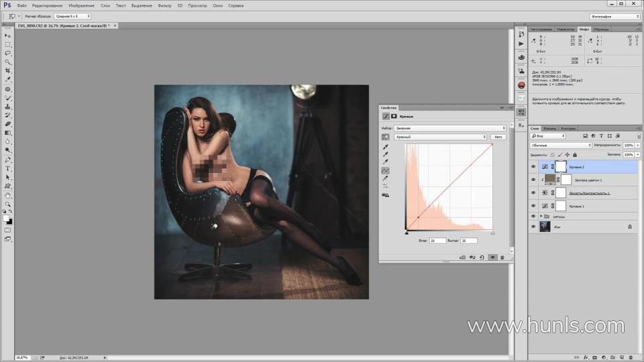Hide the ретушь group

(533, 217)
